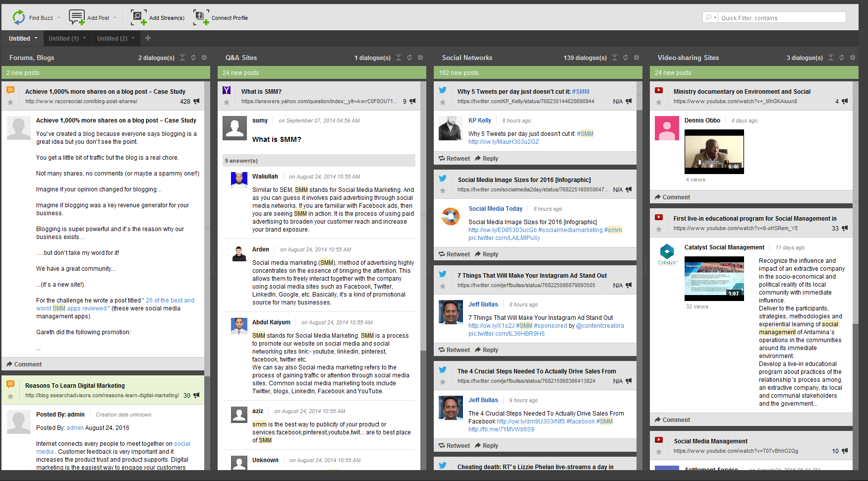Star the Social Media Image Sizes post
The width and height of the screenshot is (868, 481).
(x=443, y=190)
